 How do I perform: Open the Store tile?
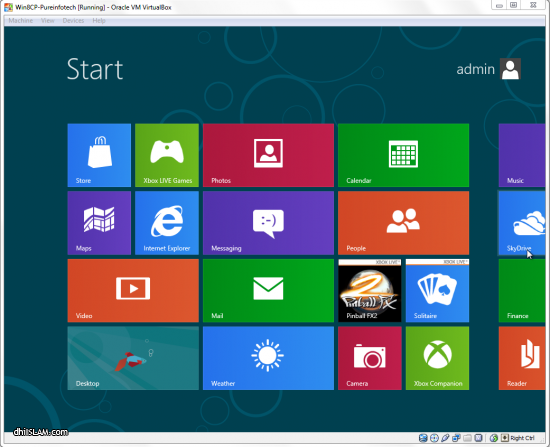pyautogui.click(x=99, y=155)
